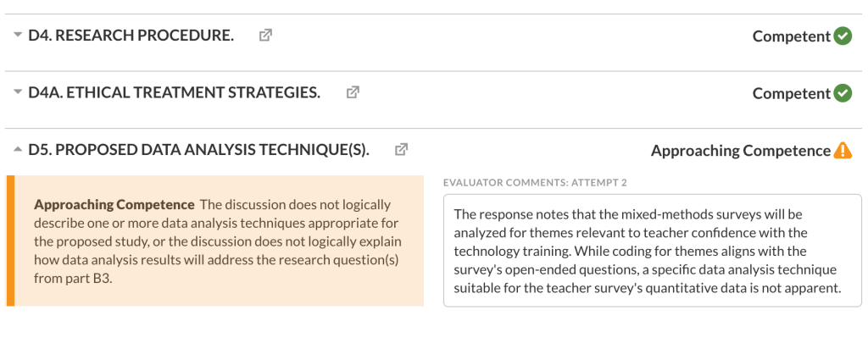Open D5 Data Analysis Technique pop-out icon
Viewport: 868px width, 343px height.
[402, 150]
